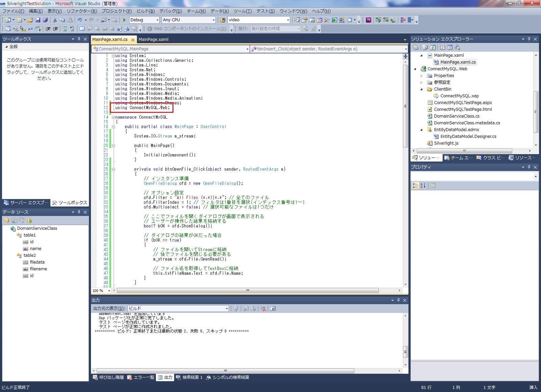Image resolution: width=541 pixels, height=392 pixels.
Task: Open the ファイル(F) menu
Action: 13,11
